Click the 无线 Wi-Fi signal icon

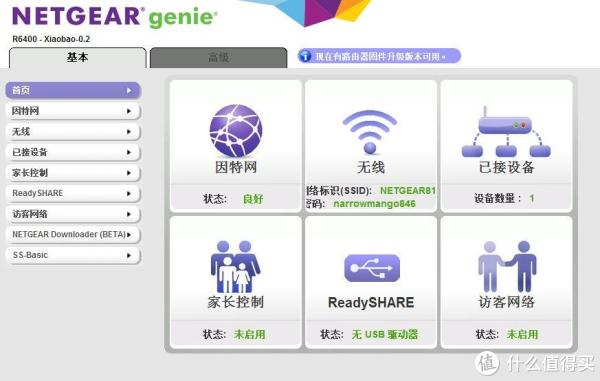point(370,132)
